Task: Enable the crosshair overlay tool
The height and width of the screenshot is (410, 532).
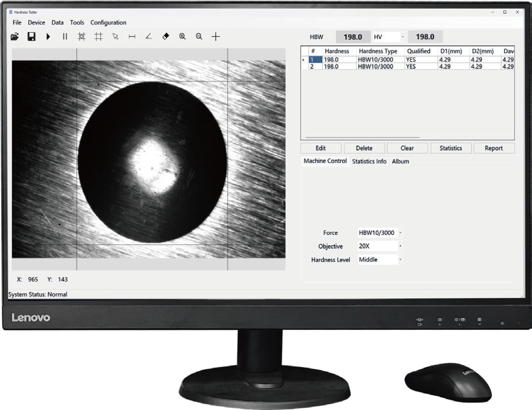Action: pos(216,37)
